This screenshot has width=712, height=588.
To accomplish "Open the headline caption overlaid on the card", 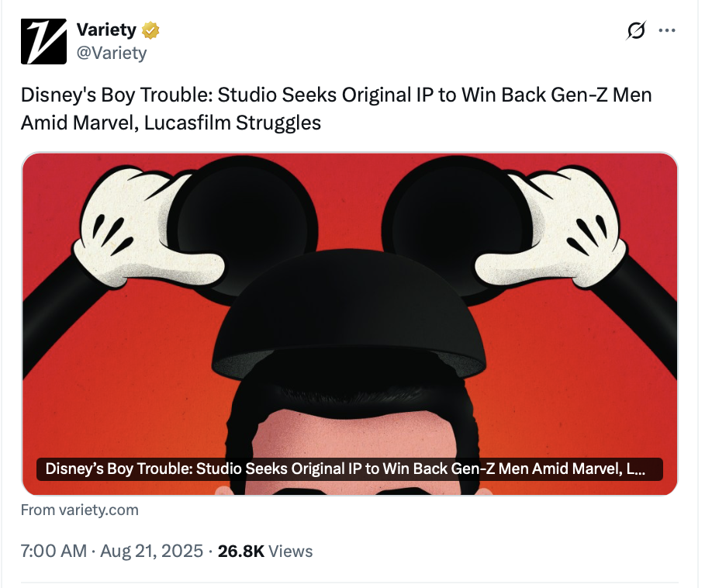I will (349, 469).
